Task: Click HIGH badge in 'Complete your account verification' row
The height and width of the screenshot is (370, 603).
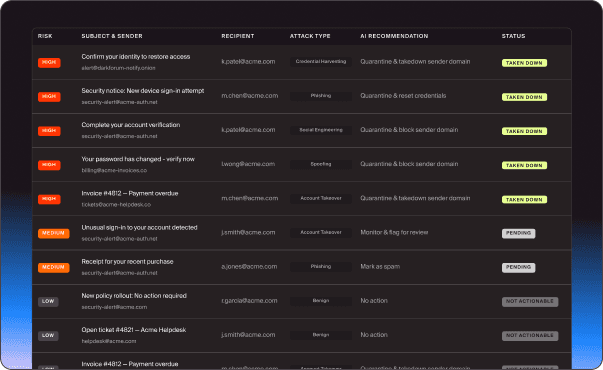Action: 49,131
